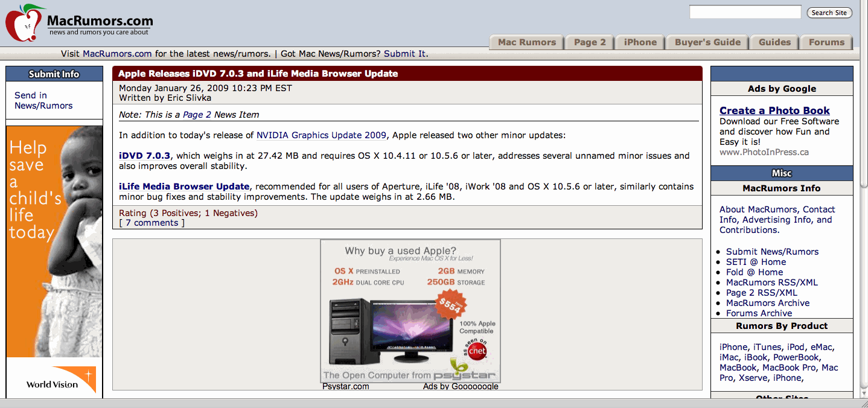Click Ads by Gooooogle below Psystar ad
The width and height of the screenshot is (868, 408).
click(x=461, y=386)
